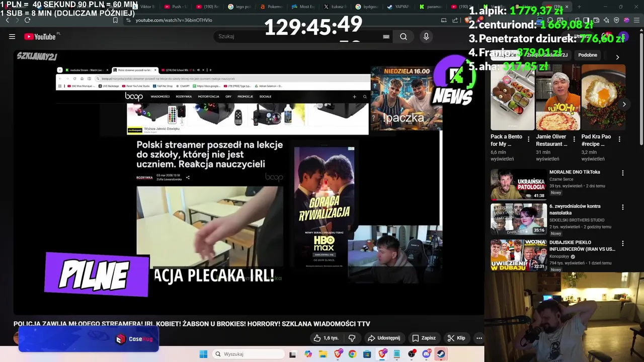Open a new browser tab
The image size is (644, 362).
click(x=579, y=7)
